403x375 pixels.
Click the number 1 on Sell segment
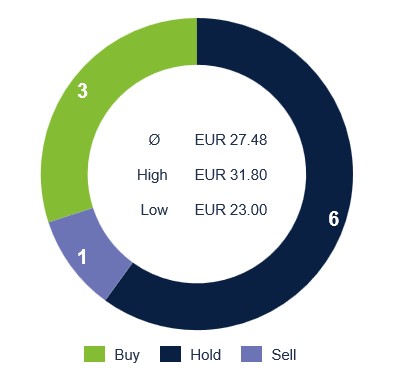click(x=82, y=257)
